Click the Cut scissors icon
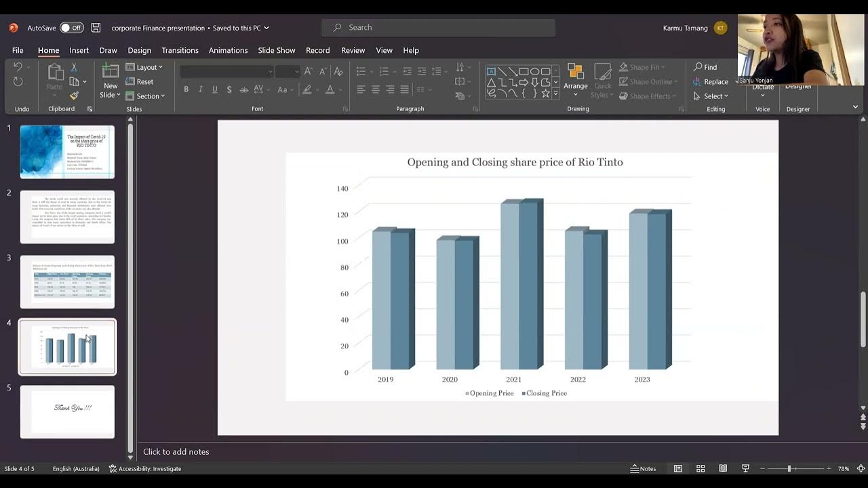Screen dimensions: 868x488 (74, 67)
